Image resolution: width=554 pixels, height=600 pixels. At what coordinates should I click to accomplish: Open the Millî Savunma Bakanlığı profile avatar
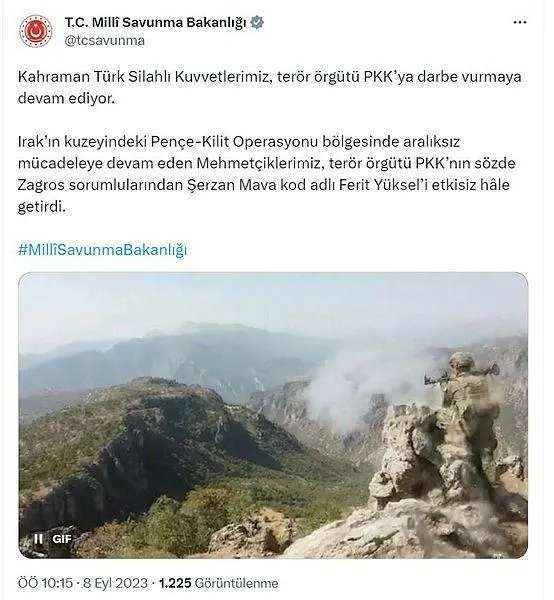[x=36, y=31]
